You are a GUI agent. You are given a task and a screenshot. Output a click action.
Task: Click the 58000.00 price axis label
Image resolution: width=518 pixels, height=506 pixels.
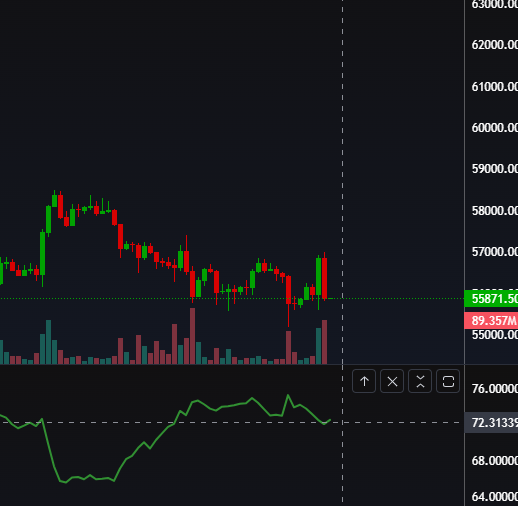[x=495, y=210]
